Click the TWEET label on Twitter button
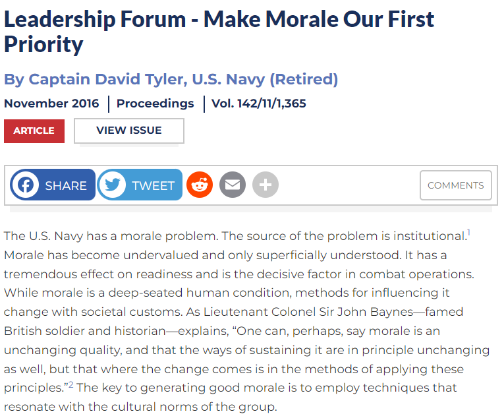Image resolution: width=504 pixels, height=420 pixels. click(x=153, y=185)
